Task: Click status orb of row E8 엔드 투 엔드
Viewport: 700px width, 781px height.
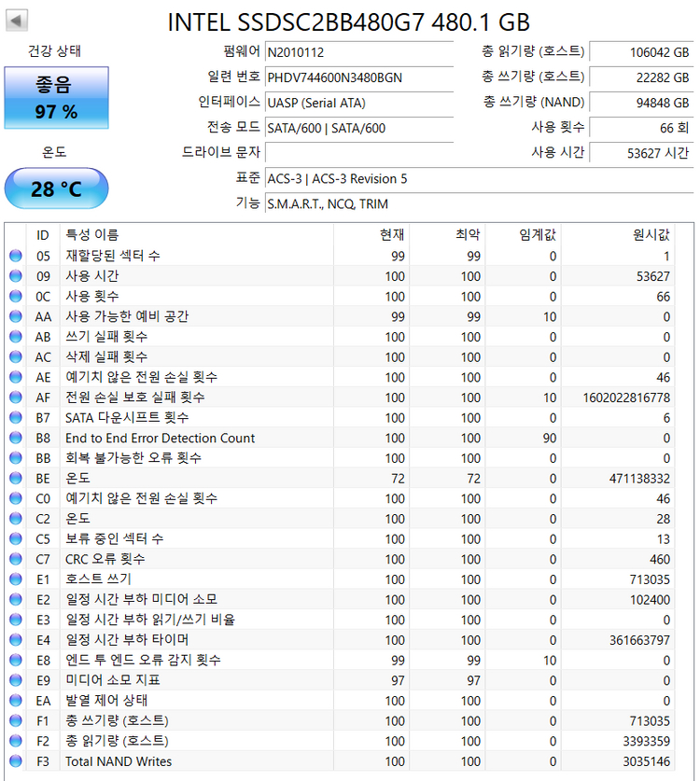Action: pos(16,660)
